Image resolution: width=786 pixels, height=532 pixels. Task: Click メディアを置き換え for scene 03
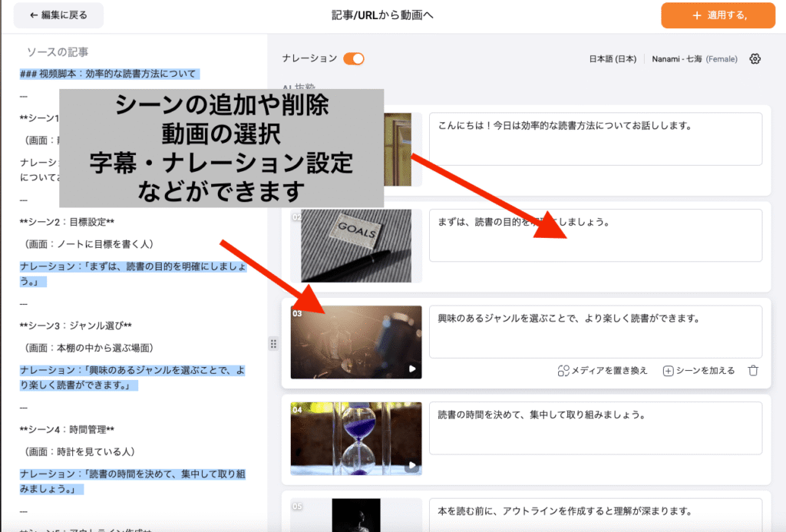click(x=603, y=371)
